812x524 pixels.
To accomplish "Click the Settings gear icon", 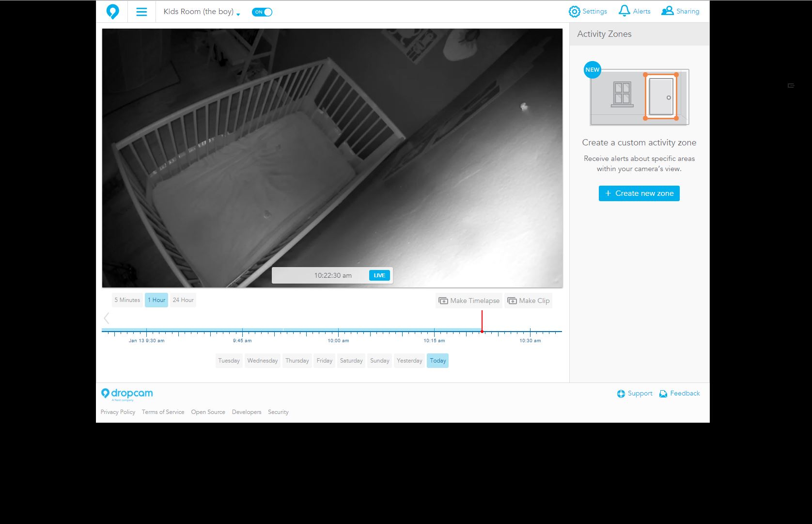I will point(574,12).
